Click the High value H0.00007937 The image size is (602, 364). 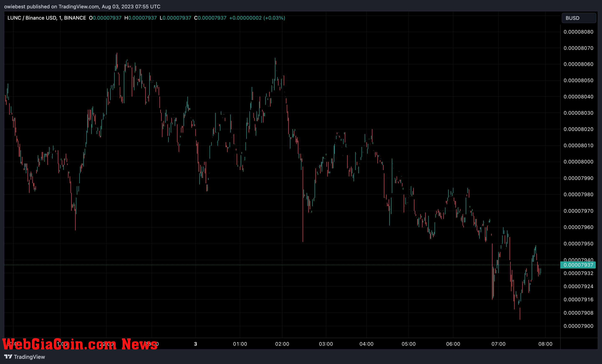tap(141, 18)
